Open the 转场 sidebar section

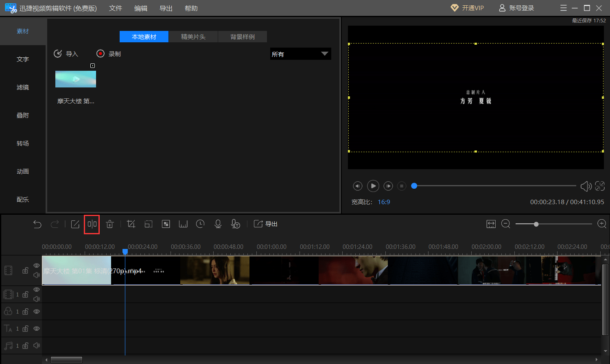pyautogui.click(x=23, y=144)
